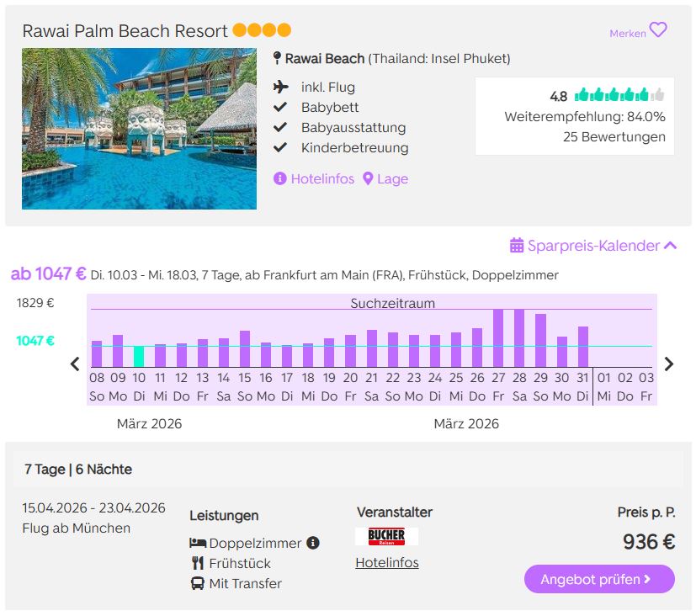Click the Lage map pin icon
This screenshot has height=616, width=696.
(368, 179)
